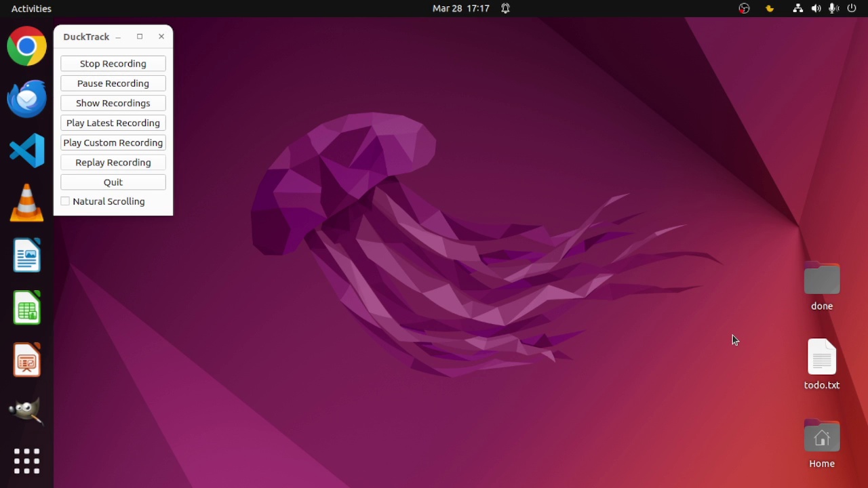This screenshot has height=488, width=868.
Task: Show Applications grid in the dock
Action: click(27, 462)
